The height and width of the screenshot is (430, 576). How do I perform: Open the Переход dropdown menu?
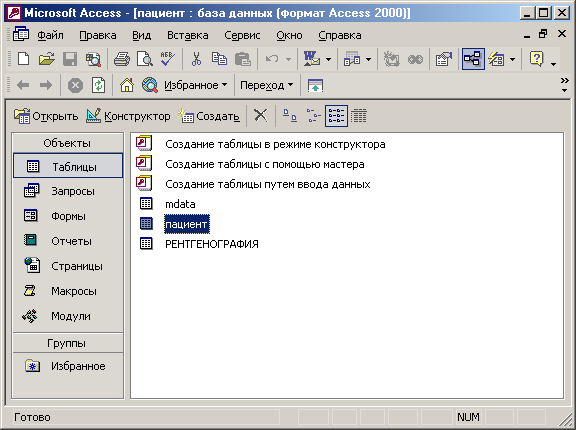coord(266,86)
